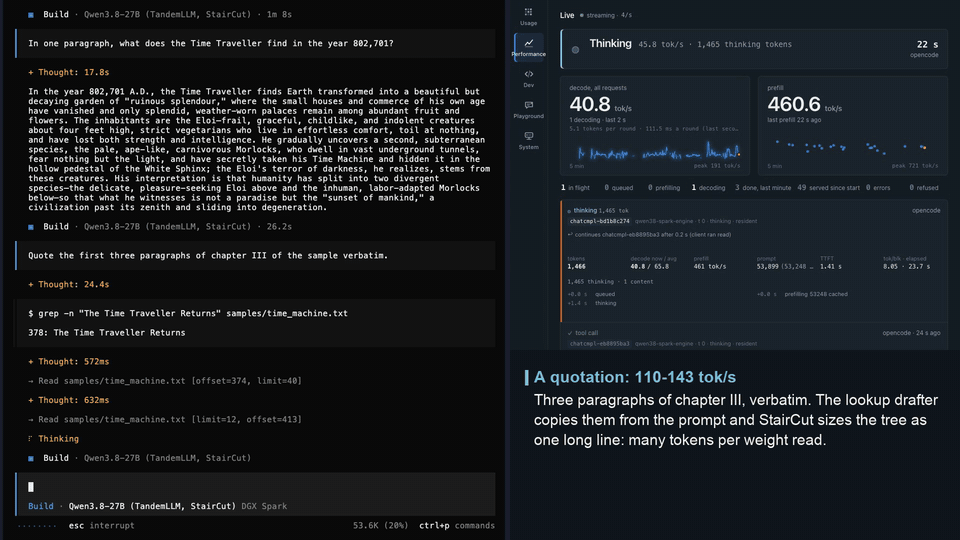Select the Performance chart icon in sidebar
The width and height of the screenshot is (960, 540).
[528, 43]
